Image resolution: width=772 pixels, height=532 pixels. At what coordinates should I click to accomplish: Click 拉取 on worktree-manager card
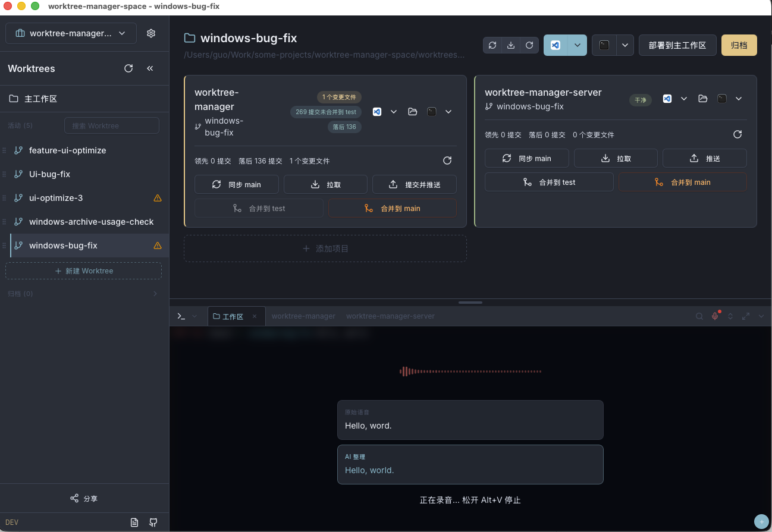coord(325,184)
